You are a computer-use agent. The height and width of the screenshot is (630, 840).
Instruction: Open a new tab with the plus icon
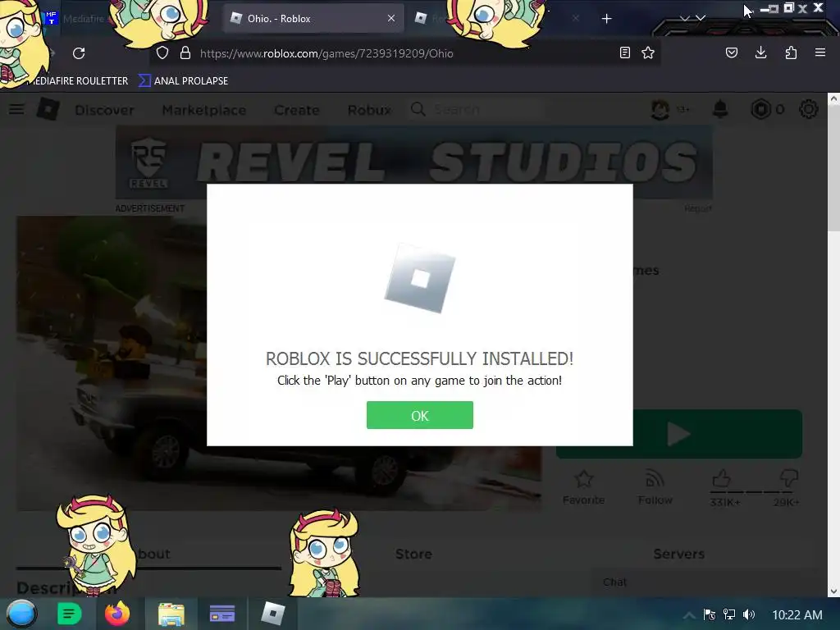(606, 19)
